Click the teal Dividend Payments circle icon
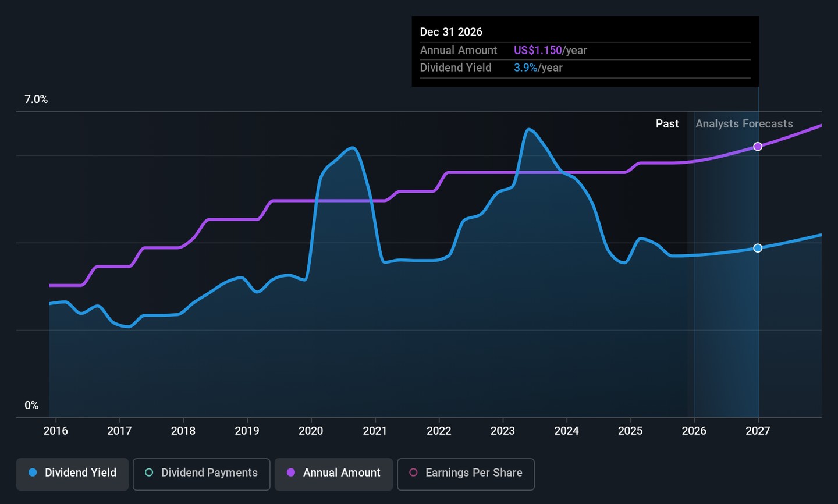 (149, 473)
